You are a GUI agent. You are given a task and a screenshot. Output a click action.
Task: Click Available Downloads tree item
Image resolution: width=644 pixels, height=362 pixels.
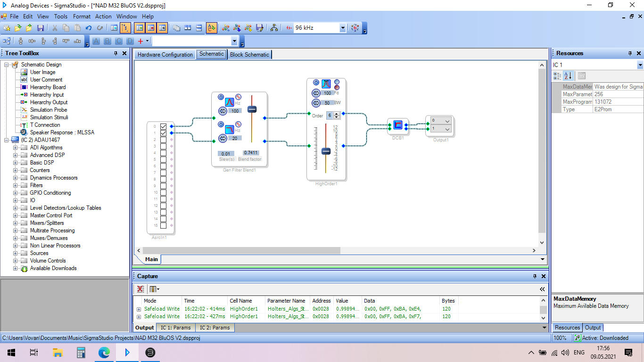[53, 268]
